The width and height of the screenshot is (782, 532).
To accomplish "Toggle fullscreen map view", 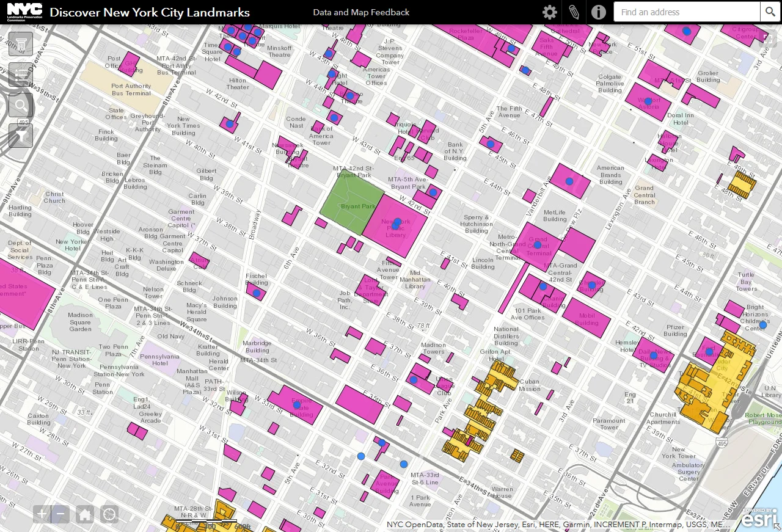I will [x=767, y=39].
